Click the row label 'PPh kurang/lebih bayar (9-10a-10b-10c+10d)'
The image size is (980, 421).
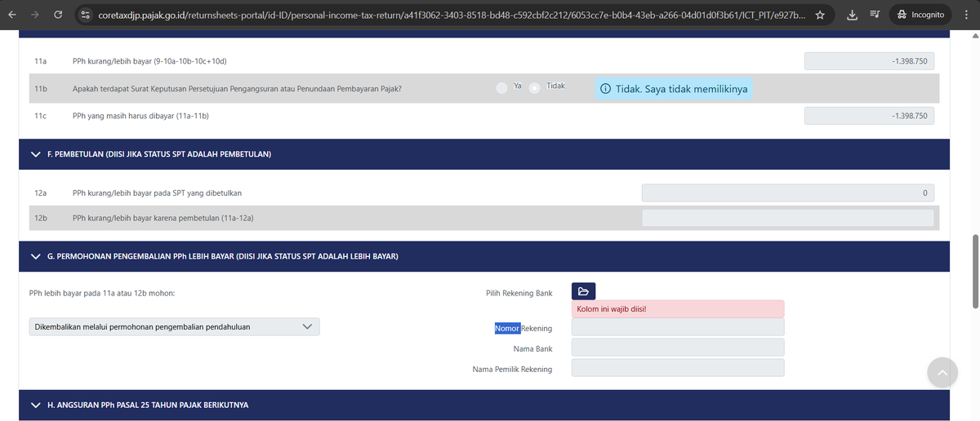pyautogui.click(x=149, y=61)
